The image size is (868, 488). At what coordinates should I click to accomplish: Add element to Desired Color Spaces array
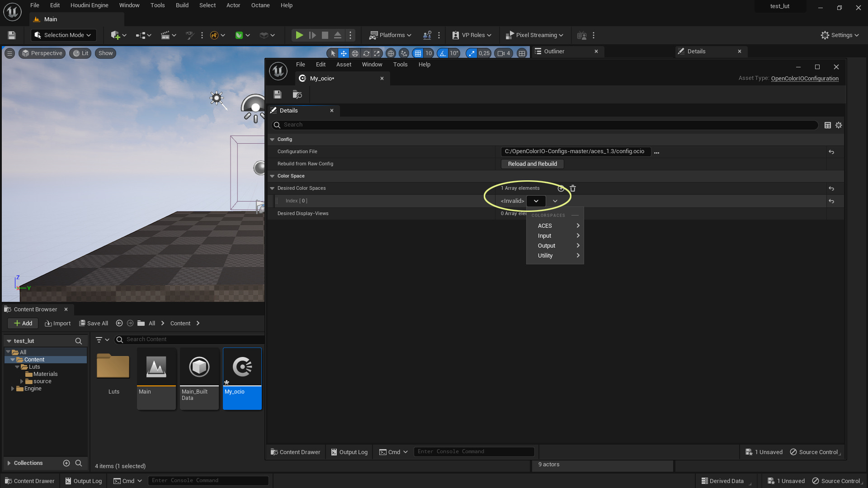click(x=561, y=188)
